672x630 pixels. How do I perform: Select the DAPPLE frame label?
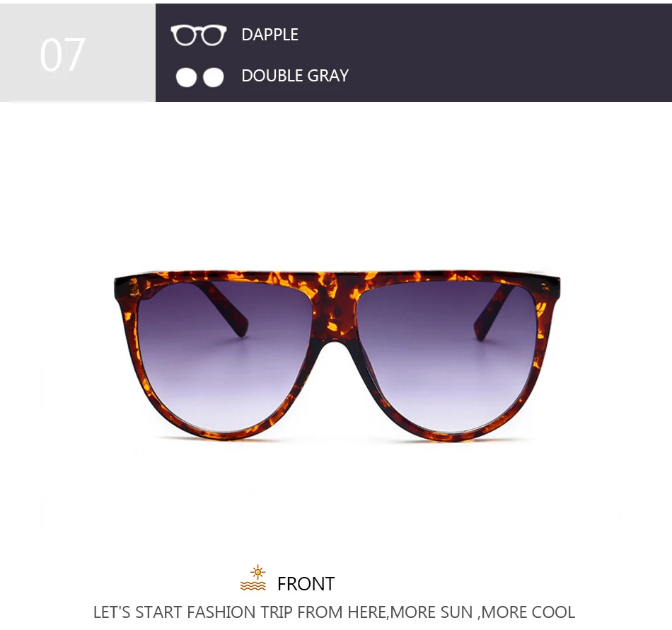[270, 35]
